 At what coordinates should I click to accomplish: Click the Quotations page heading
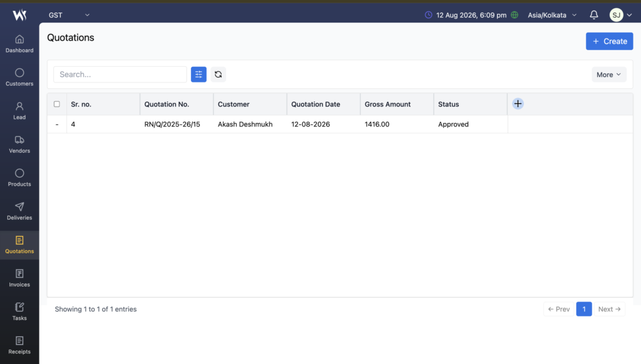[x=71, y=38]
